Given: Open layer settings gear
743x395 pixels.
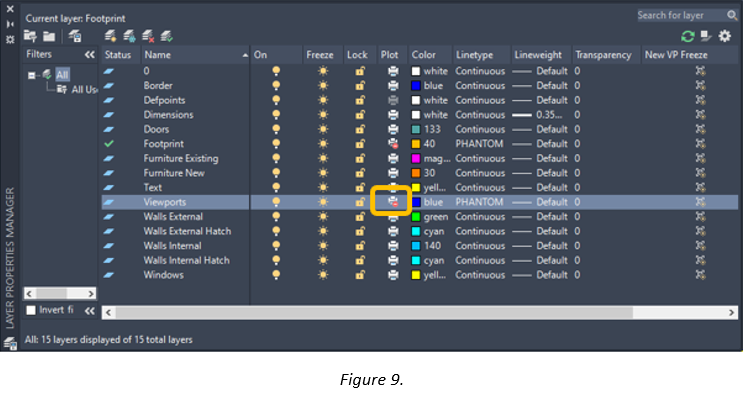Looking at the screenshot, I should coord(725,36).
